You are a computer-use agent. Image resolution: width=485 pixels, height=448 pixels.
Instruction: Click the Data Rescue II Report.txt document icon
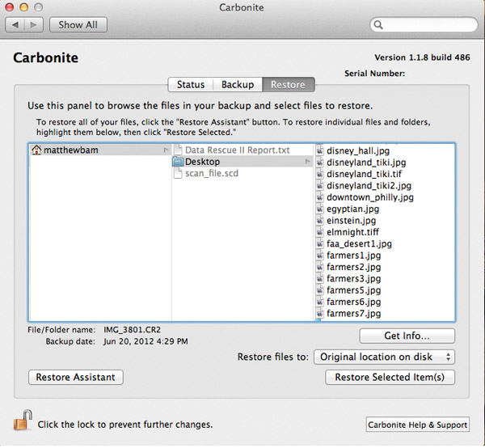coord(178,150)
